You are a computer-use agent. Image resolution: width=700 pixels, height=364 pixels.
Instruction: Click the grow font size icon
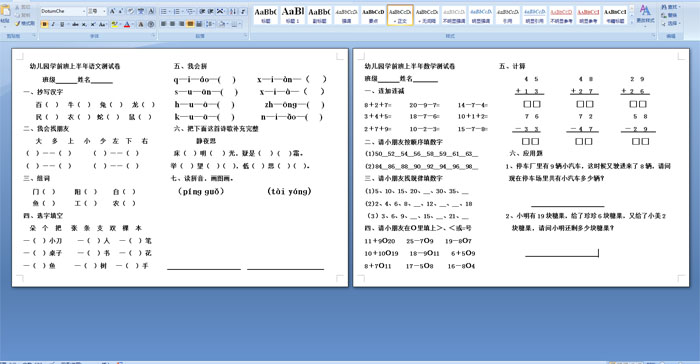pos(112,11)
